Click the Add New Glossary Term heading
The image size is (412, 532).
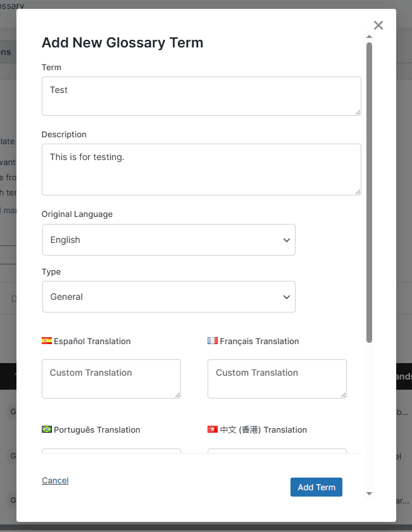pyautogui.click(x=122, y=42)
